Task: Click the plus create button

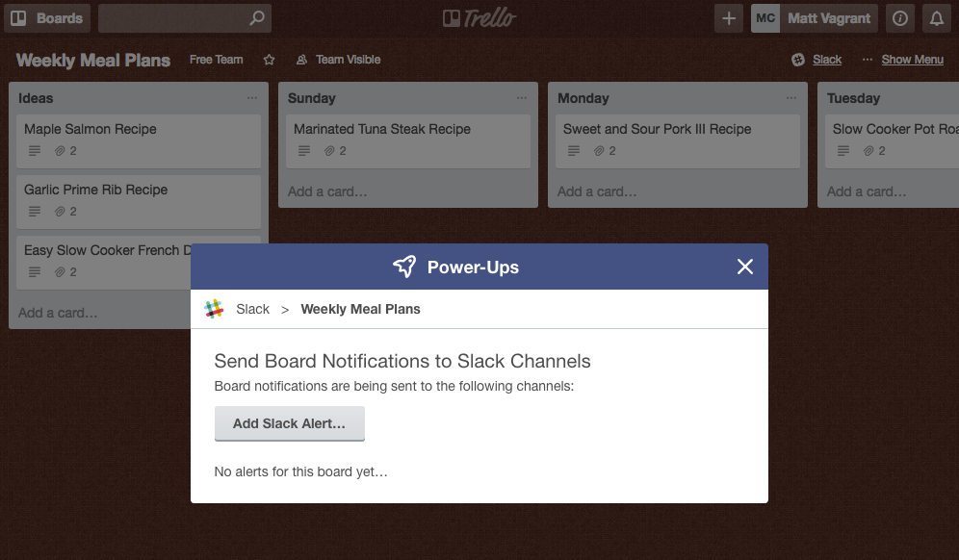Action: (x=729, y=18)
